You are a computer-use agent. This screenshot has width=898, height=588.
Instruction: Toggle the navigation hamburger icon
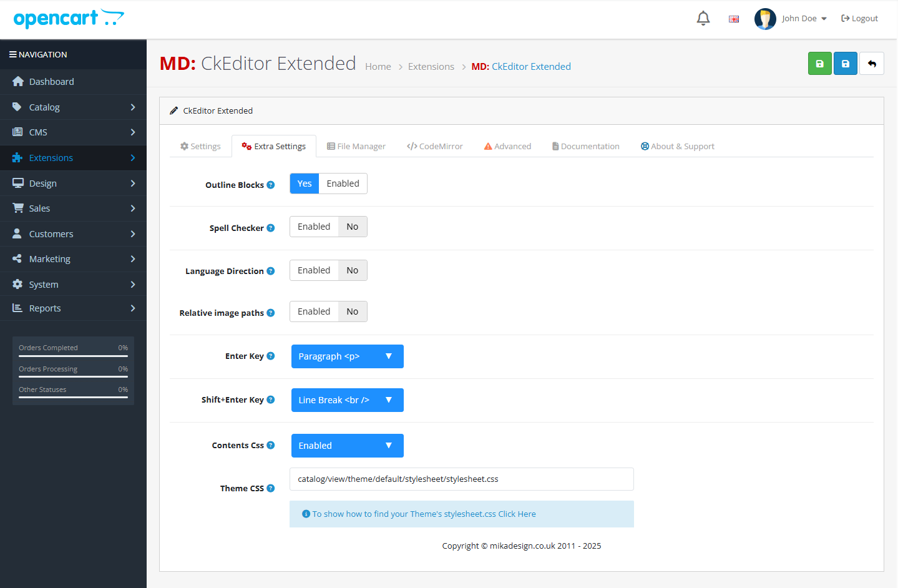pos(12,54)
